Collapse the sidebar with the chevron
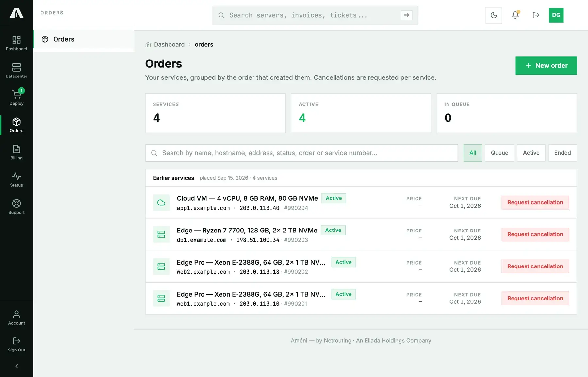The width and height of the screenshot is (588, 377). point(16,366)
